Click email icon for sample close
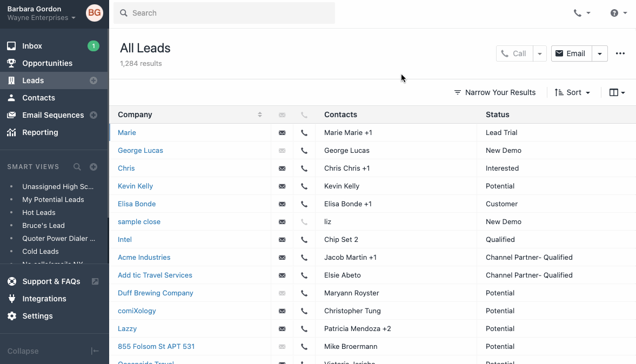This screenshot has height=364, width=636. [x=282, y=222]
